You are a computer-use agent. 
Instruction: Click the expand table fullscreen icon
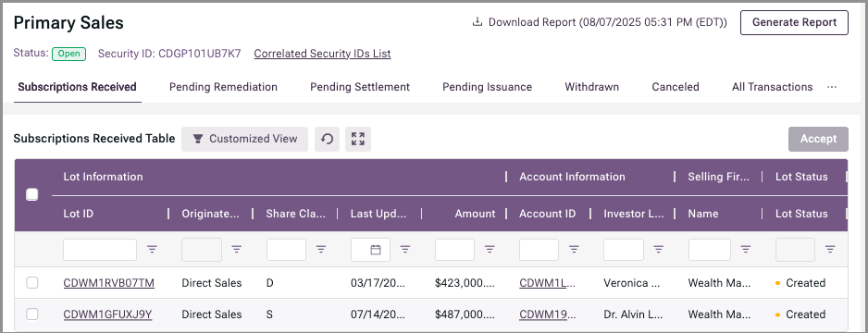tap(358, 139)
